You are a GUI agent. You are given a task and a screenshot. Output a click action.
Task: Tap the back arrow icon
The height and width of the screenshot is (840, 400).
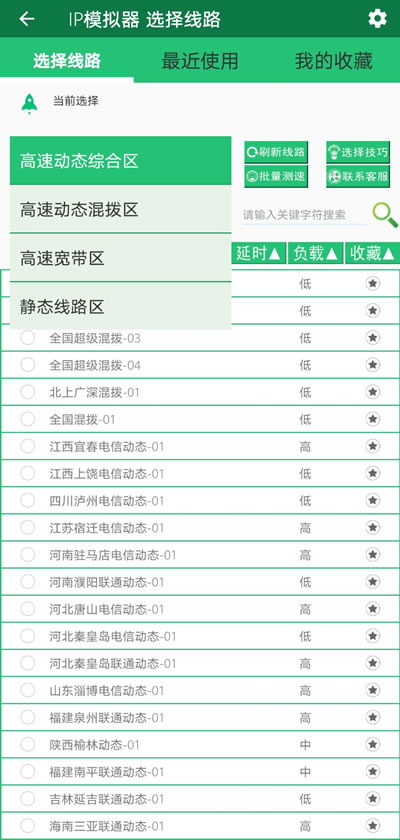(27, 19)
